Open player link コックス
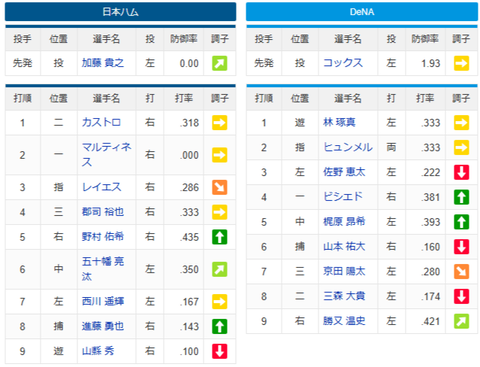This screenshot has height=367, width=480. click(x=343, y=63)
